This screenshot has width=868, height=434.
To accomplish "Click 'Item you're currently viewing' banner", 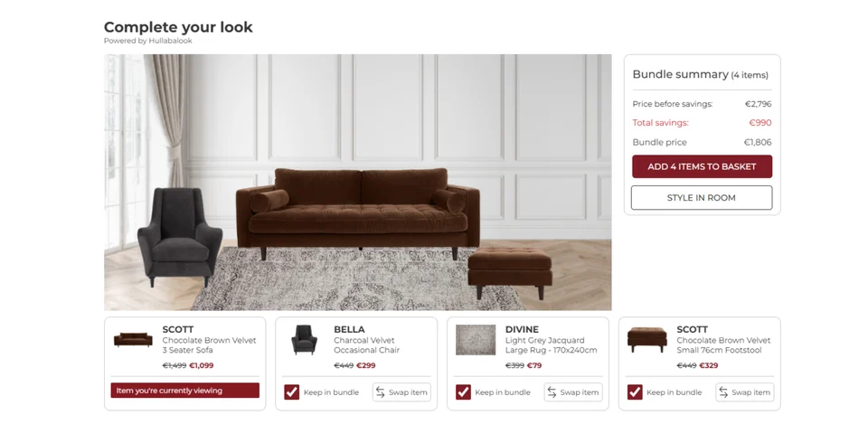I will pyautogui.click(x=184, y=391).
